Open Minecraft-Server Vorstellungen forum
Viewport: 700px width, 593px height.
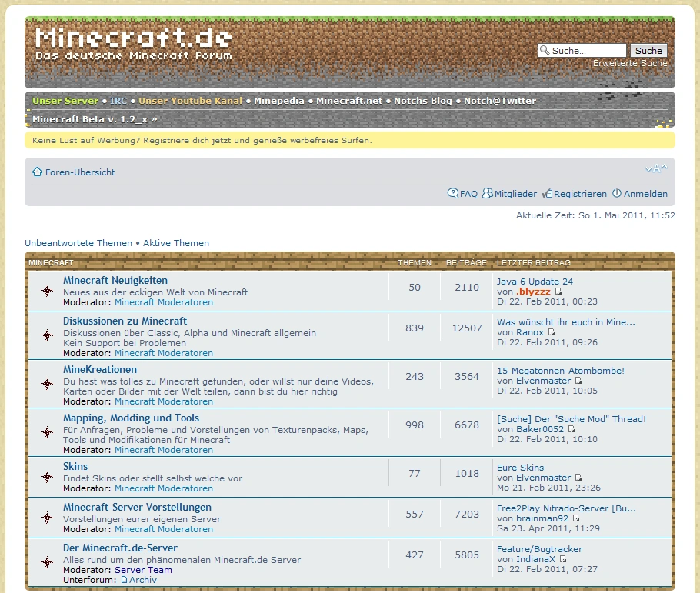pyautogui.click(x=137, y=508)
